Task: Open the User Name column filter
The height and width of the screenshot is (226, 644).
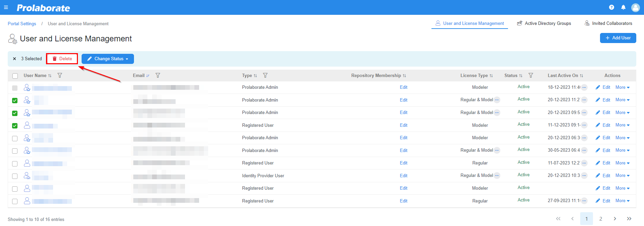Action: (60, 75)
